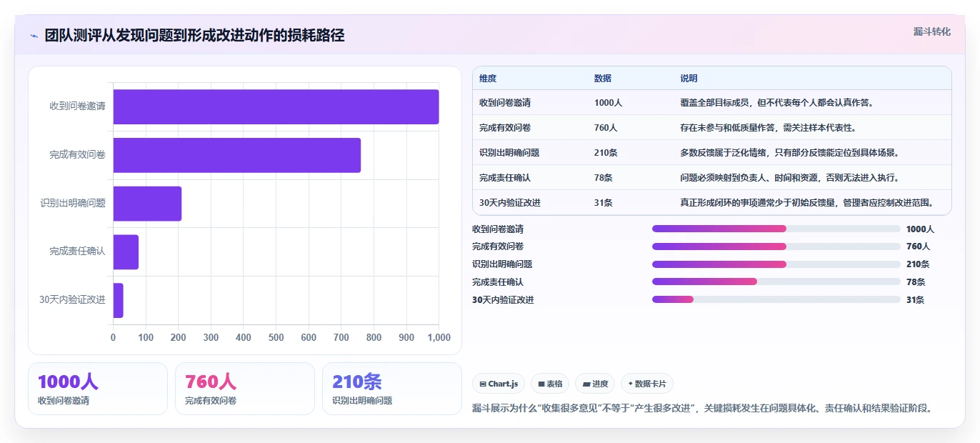980x443 pixels.
Task: Open the 1000人 收到问卷邀请 stat card
Action: point(98,389)
